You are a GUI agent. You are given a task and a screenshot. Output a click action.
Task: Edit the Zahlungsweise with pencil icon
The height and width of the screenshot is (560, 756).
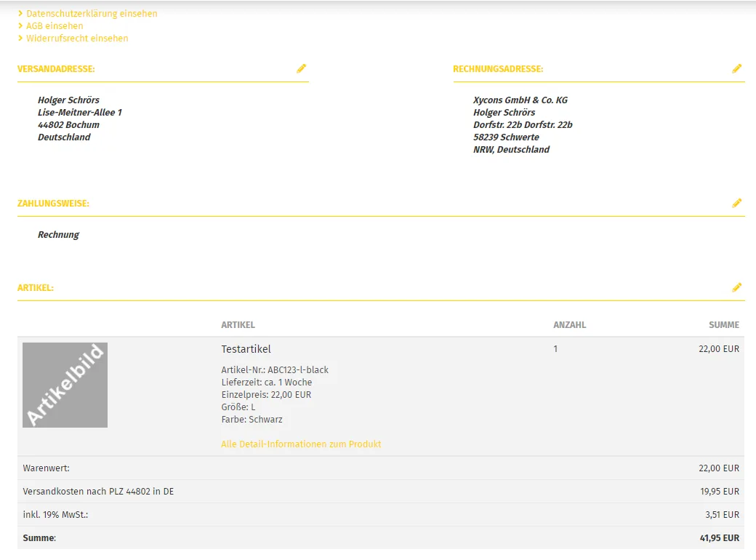tap(736, 203)
